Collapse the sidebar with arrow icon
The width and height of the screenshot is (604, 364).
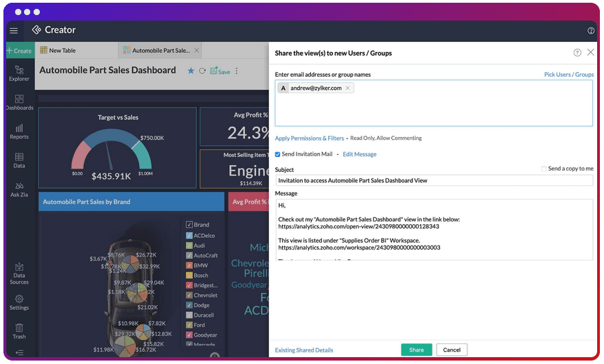(x=20, y=352)
